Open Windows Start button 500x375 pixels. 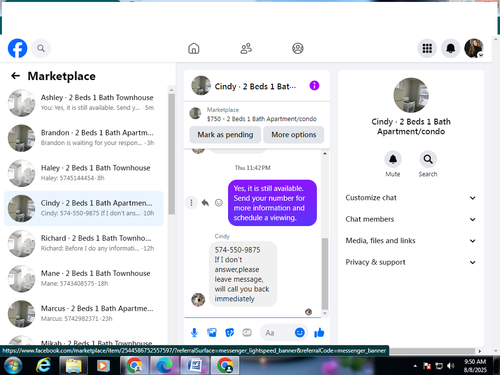pyautogui.click(x=12, y=366)
